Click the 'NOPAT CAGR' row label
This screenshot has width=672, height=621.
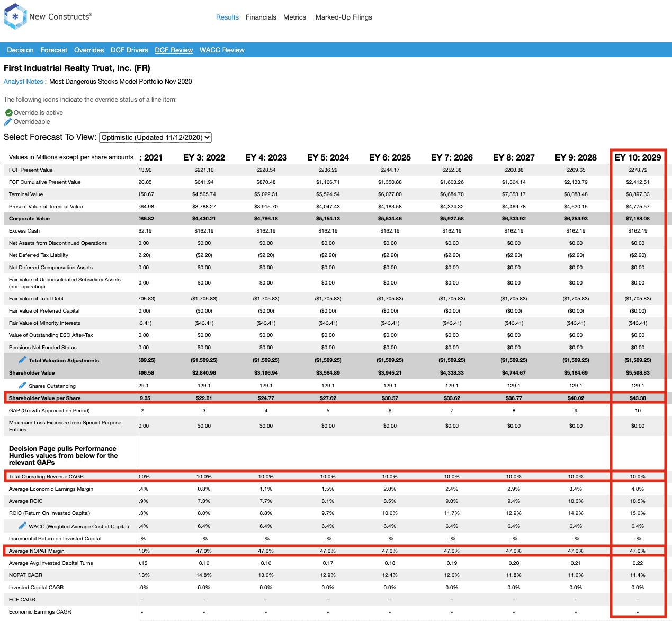[25, 575]
